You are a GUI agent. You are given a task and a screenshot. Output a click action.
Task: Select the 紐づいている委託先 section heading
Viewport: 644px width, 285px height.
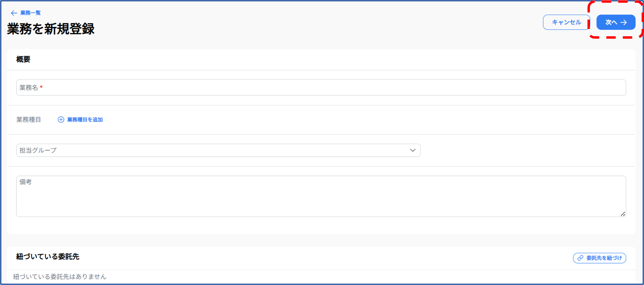48,257
